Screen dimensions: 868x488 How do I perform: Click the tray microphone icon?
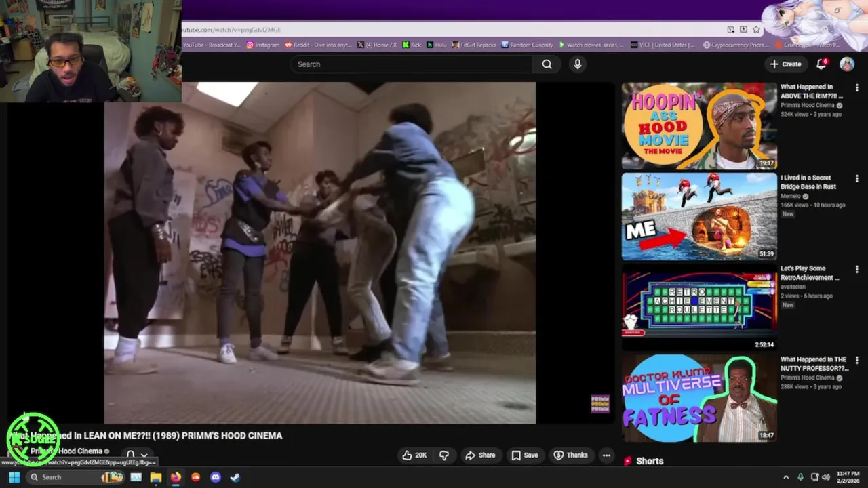801,477
